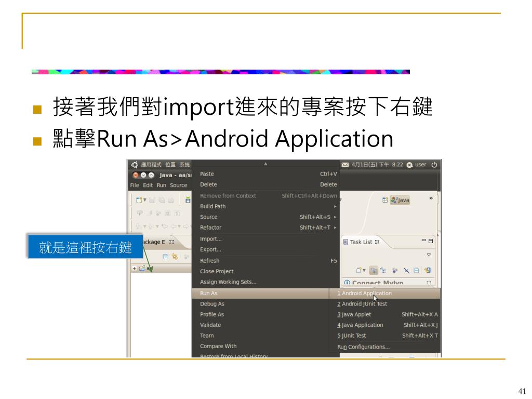Toggle Hide Completed Tasks icon
The image size is (532, 399).
click(x=406, y=270)
